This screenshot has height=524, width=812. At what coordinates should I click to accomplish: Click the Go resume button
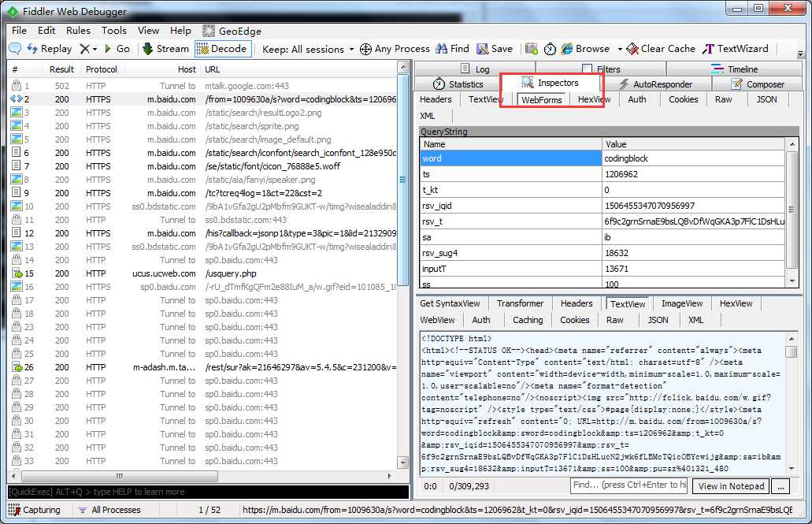117,49
